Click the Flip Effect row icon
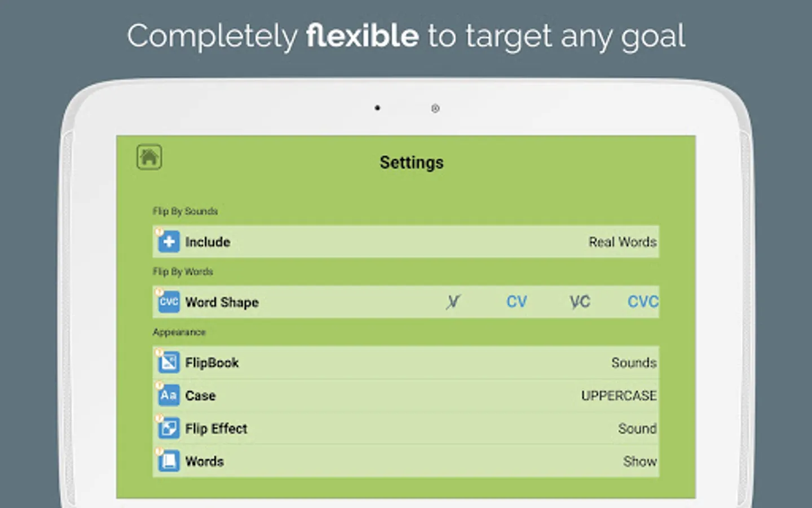 pyautogui.click(x=169, y=428)
